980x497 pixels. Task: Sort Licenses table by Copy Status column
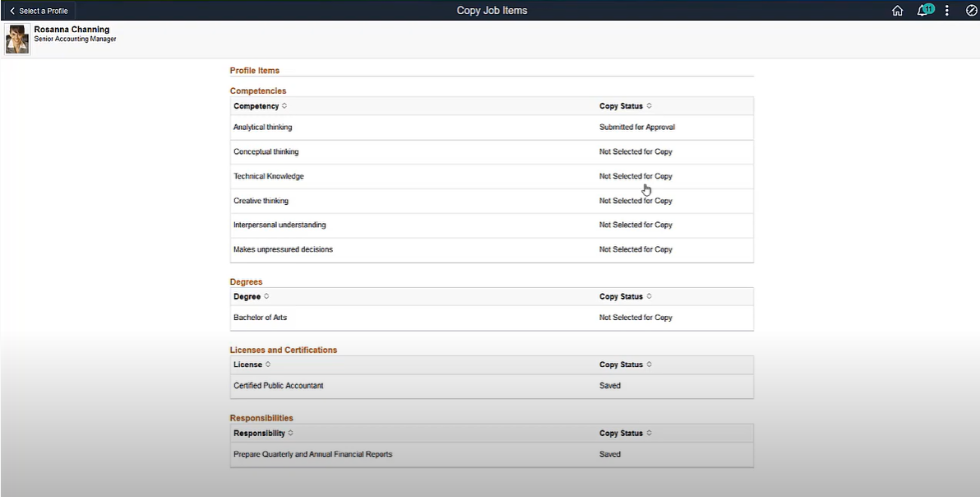625,365
